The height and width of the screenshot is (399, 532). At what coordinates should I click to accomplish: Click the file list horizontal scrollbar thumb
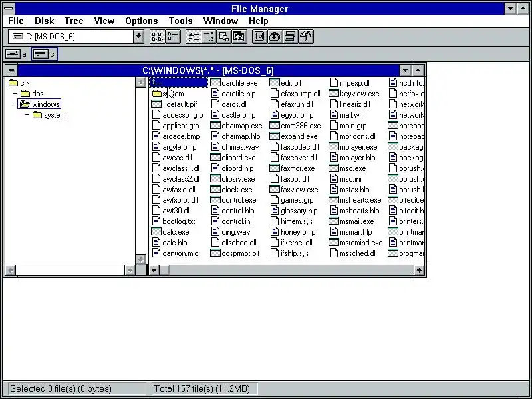click(164, 270)
